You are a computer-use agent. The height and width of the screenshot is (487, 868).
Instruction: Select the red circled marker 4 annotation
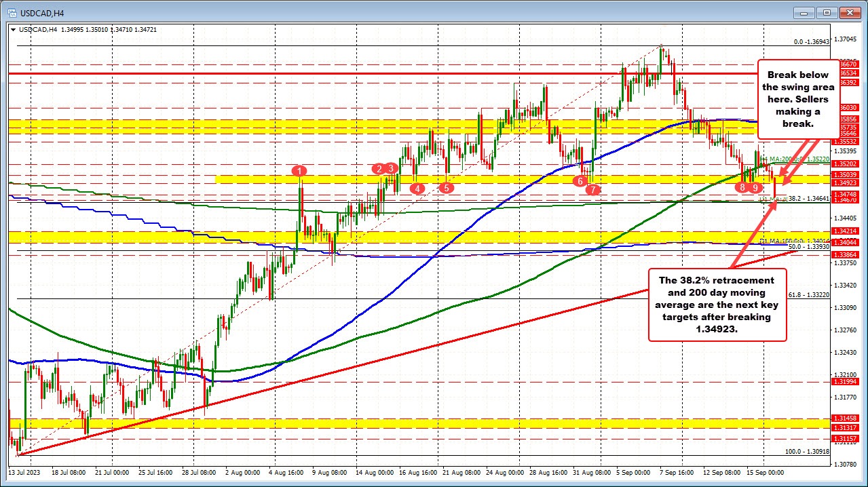click(x=418, y=189)
